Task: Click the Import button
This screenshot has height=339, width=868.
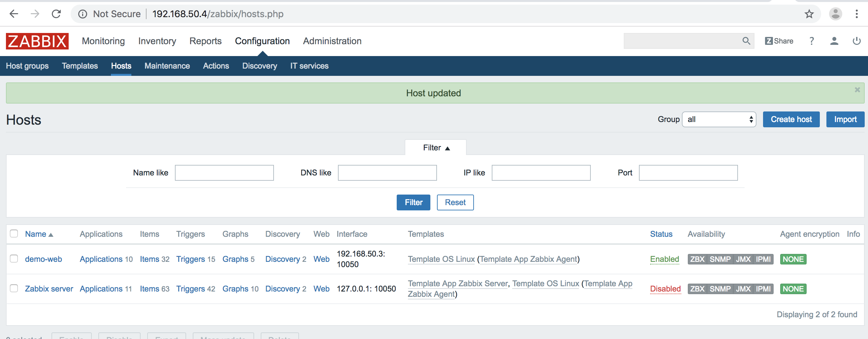Action: [845, 119]
